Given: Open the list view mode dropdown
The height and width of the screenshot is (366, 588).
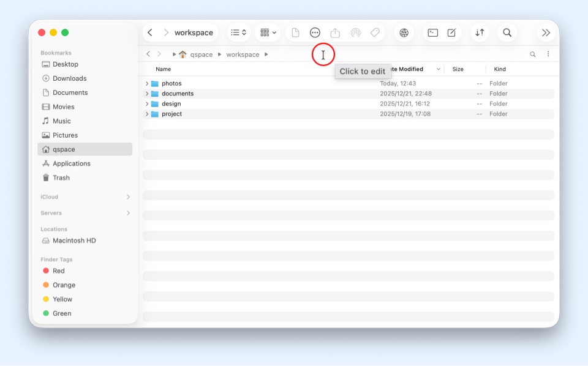Looking at the screenshot, I should 238,33.
